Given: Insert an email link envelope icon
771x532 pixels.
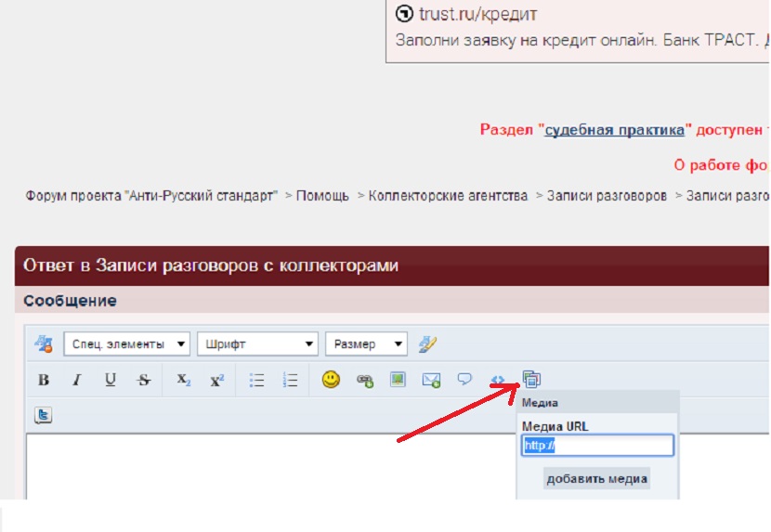Looking at the screenshot, I should (431, 380).
